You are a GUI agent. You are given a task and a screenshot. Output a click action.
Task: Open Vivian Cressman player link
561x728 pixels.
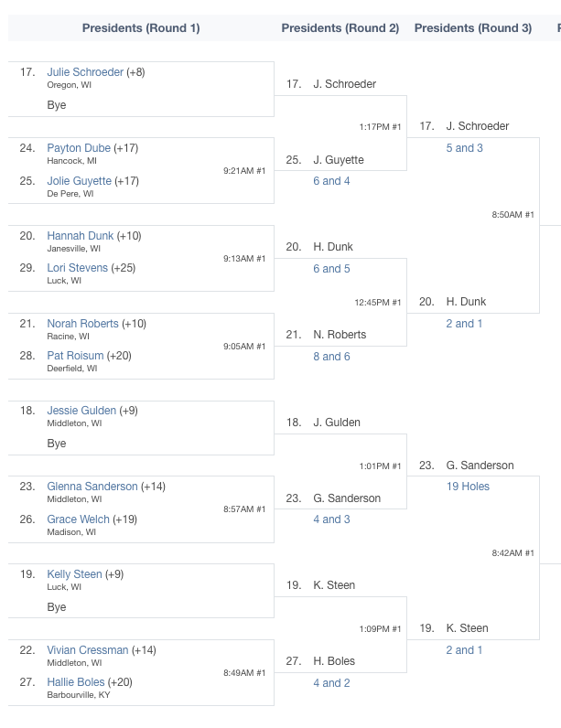coord(87,650)
